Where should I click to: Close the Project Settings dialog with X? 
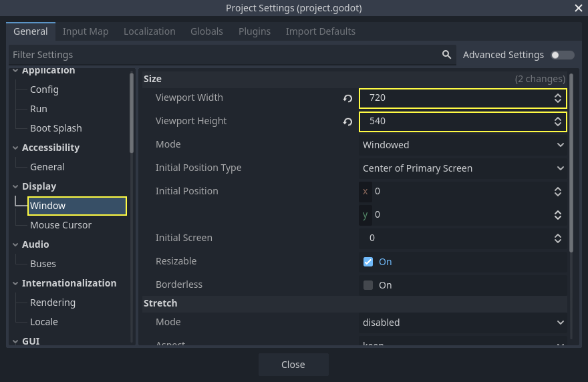click(x=578, y=8)
